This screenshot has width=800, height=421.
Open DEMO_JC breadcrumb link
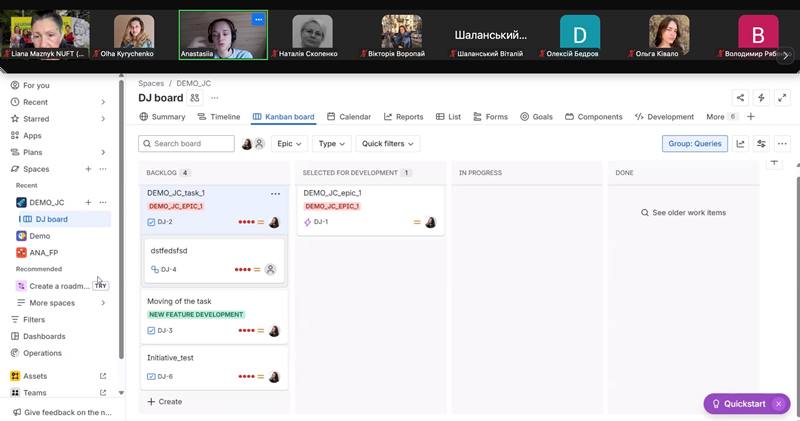click(193, 83)
